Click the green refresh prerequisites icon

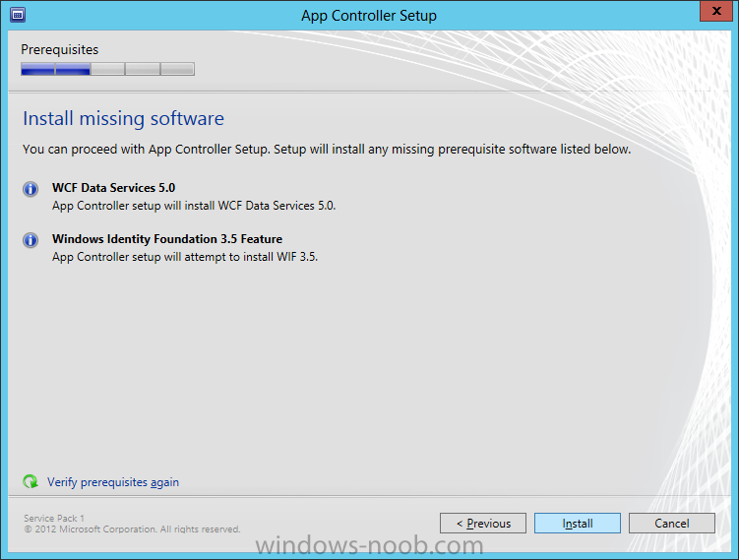pos(31,481)
